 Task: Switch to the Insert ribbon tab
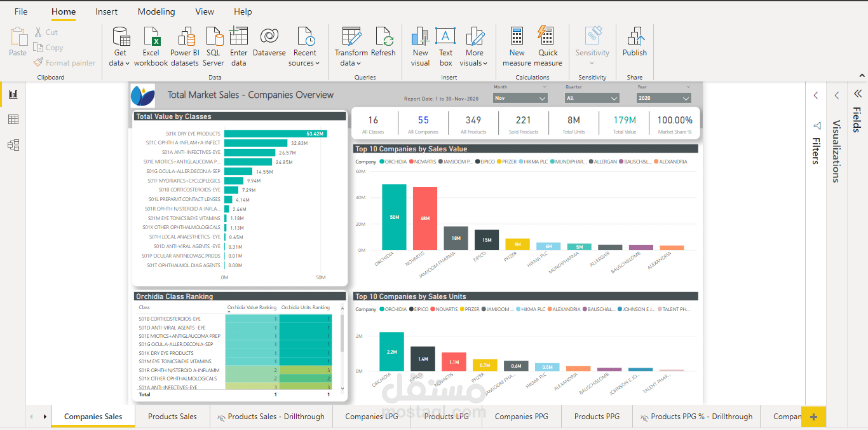[x=106, y=11]
